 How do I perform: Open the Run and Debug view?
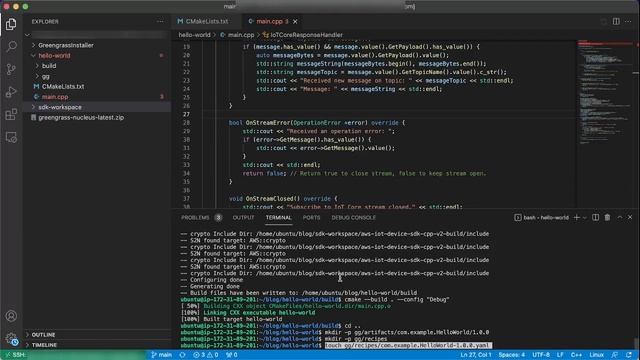[11, 92]
